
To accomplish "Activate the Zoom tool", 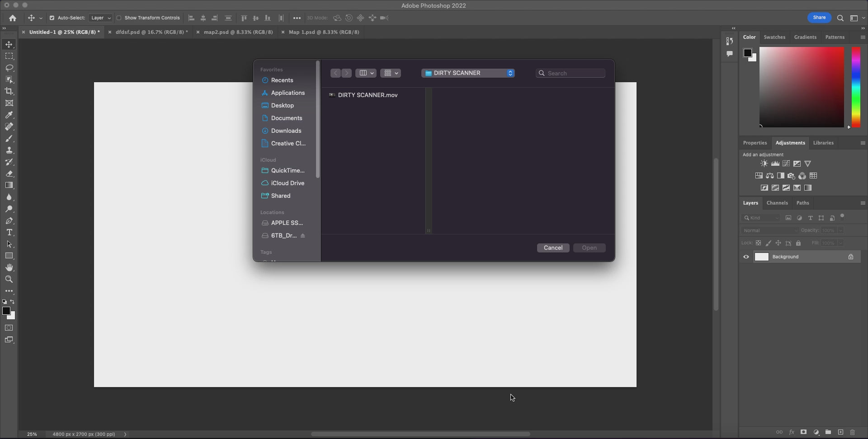I will point(9,280).
